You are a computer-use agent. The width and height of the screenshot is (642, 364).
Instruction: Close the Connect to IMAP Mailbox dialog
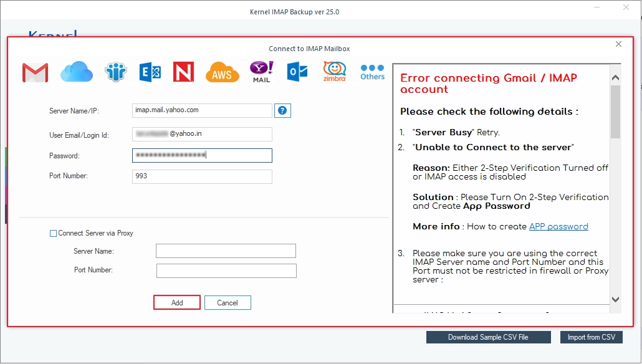619,44
